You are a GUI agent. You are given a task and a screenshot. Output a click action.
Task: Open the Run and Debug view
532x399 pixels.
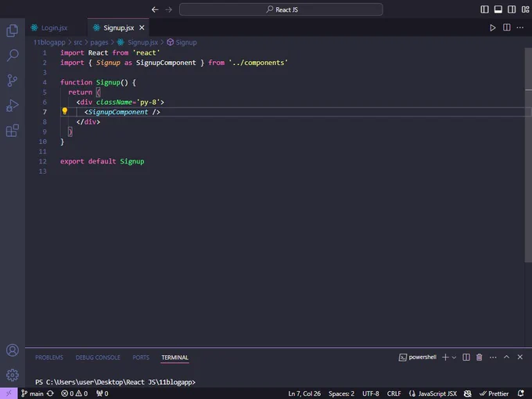click(x=13, y=106)
